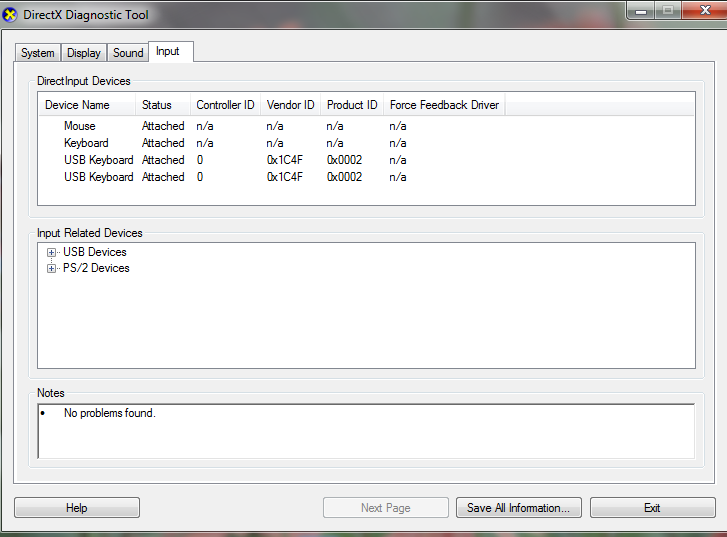Click the Product ID column header

coord(352,105)
